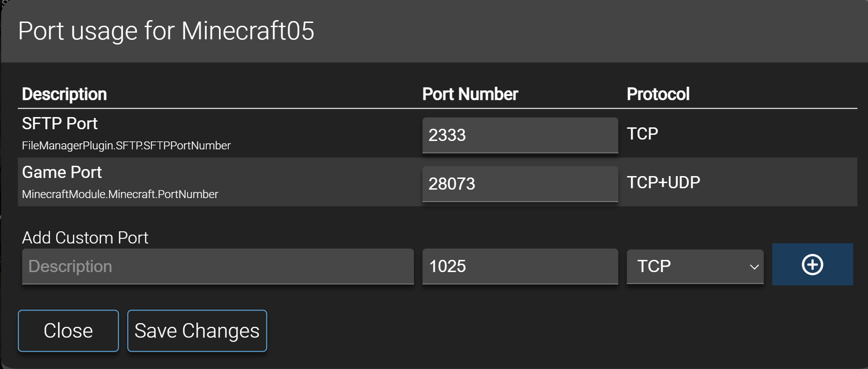Image resolution: width=868 pixels, height=369 pixels.
Task: Click the TCP+UDP protocol label
Action: tap(663, 183)
